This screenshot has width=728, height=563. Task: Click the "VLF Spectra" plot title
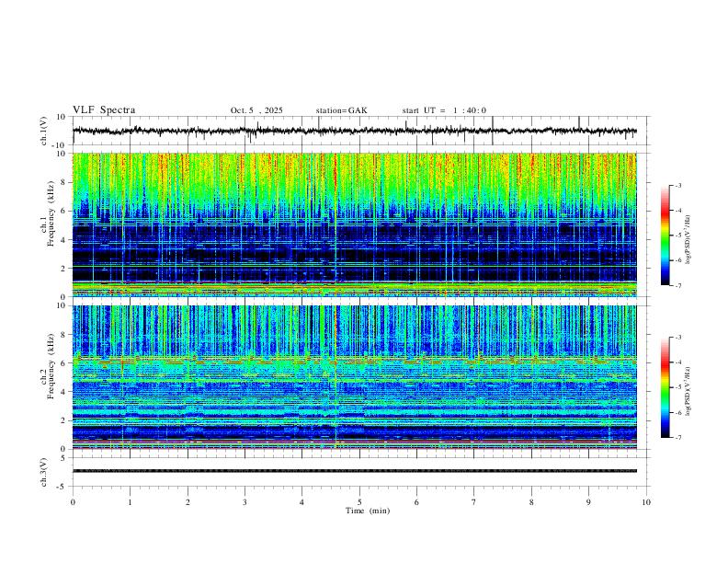coord(104,110)
